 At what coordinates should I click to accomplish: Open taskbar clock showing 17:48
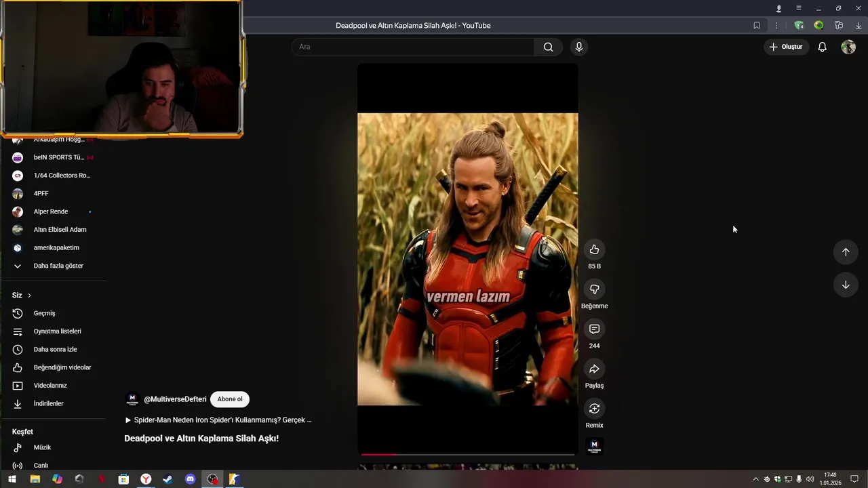[x=831, y=479]
